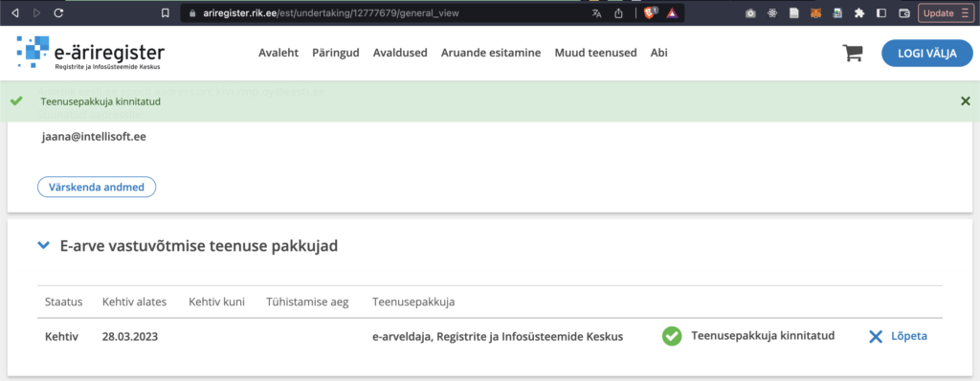Click the Kehtiv status cell
Viewport: 980px width, 381px height.
61,337
